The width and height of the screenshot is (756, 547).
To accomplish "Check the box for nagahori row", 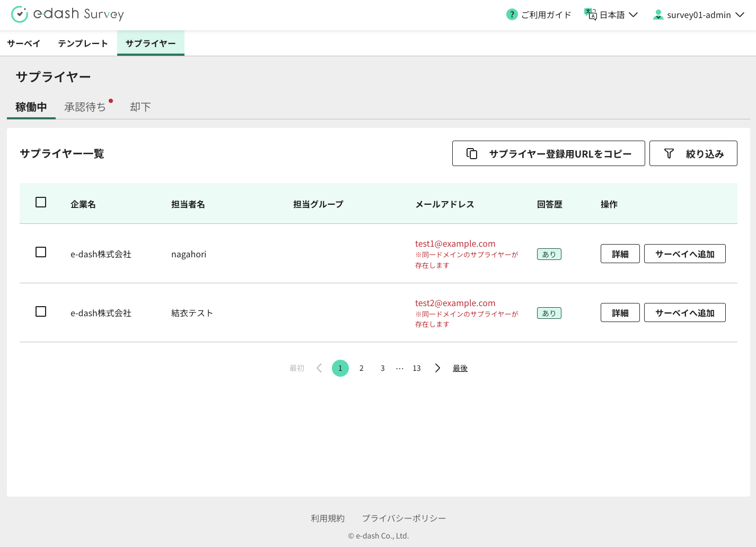I will pos(41,252).
